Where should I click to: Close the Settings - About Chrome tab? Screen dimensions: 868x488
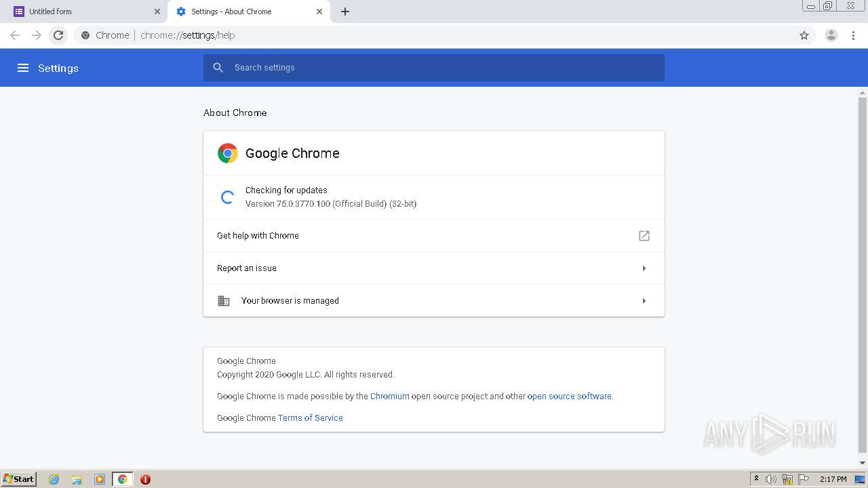click(319, 12)
